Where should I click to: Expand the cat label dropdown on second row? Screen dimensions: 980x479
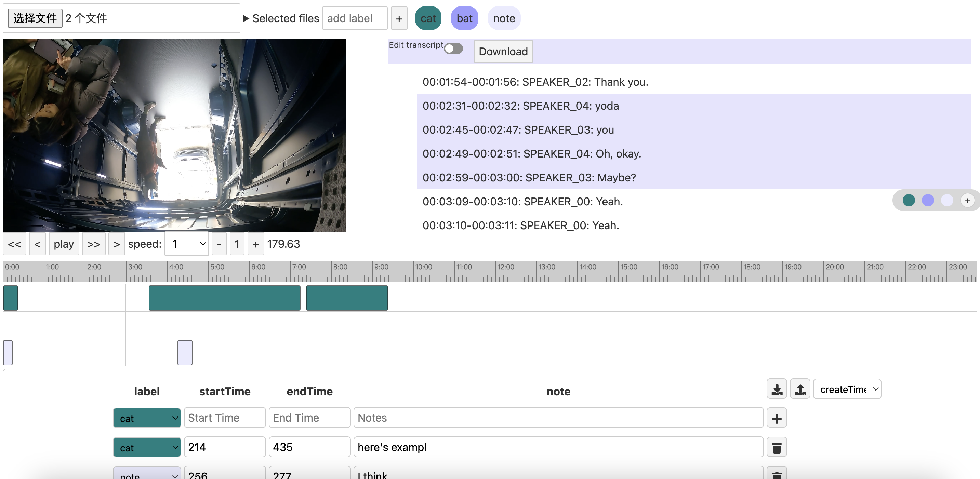point(146,447)
